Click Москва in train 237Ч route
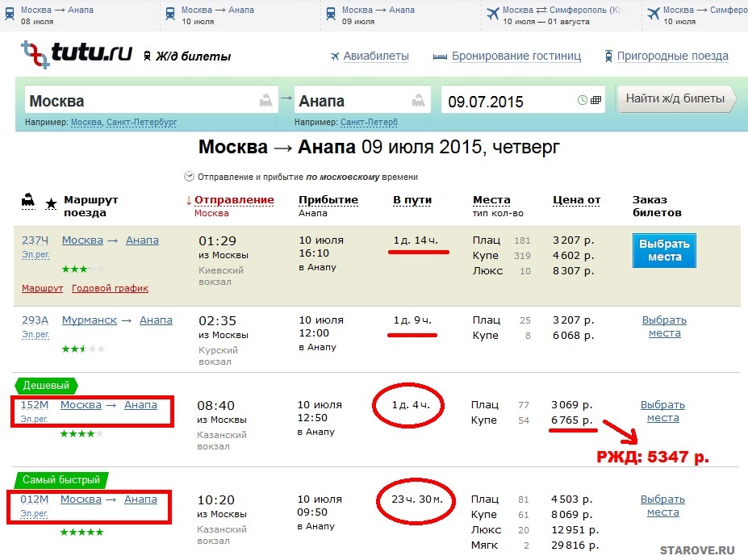This screenshot has height=560, width=748. (82, 240)
